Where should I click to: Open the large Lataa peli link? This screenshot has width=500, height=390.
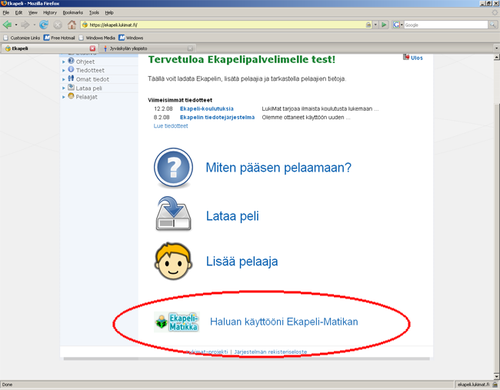point(232,216)
